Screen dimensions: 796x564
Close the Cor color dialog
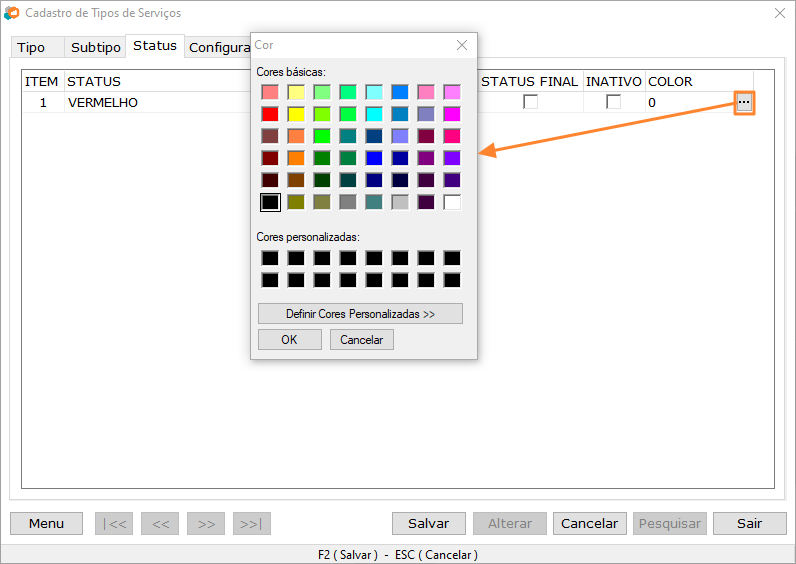(461, 45)
